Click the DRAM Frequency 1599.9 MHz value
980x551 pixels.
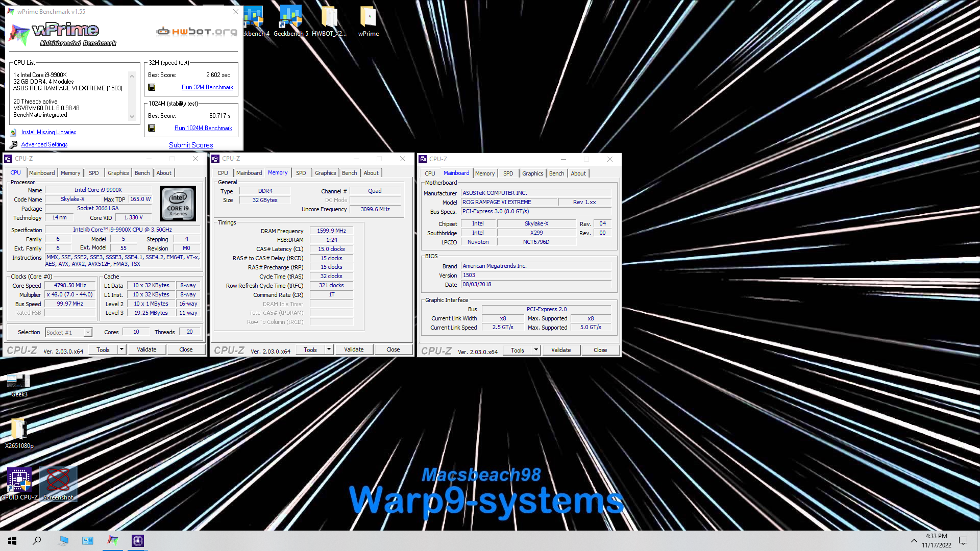tap(331, 231)
